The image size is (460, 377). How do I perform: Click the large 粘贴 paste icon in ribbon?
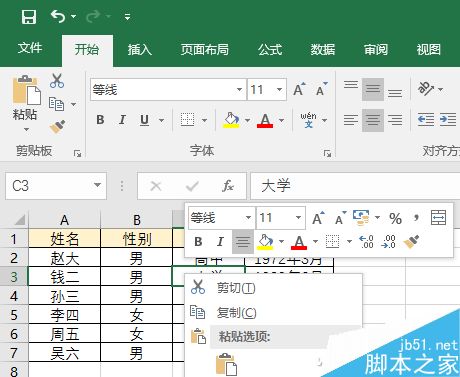tap(27, 90)
